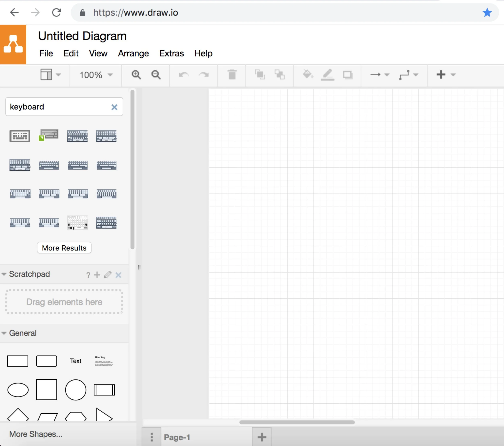Collapse the Scratchpad section

[4, 274]
